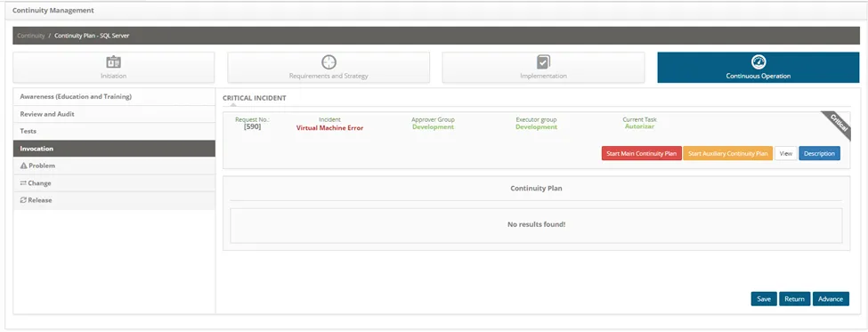This screenshot has height=332, width=868.
Task: Select the Invocation menu item
Action: pyautogui.click(x=114, y=149)
